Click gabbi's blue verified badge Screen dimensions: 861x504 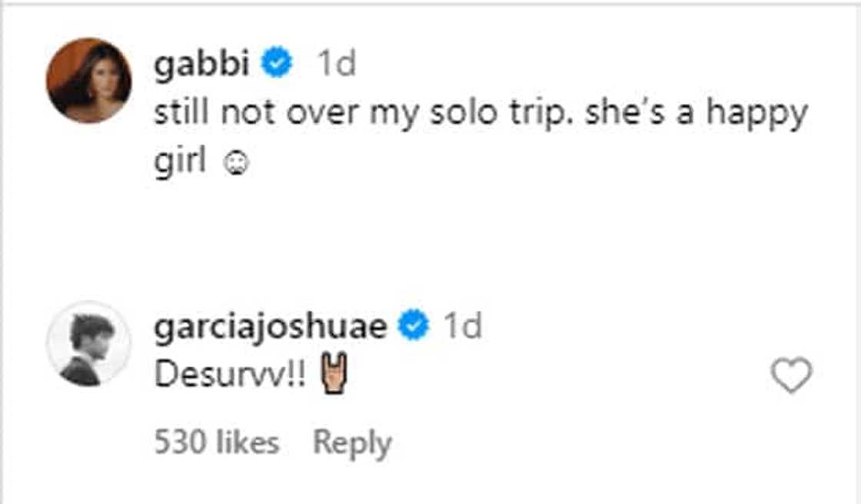coord(278,65)
